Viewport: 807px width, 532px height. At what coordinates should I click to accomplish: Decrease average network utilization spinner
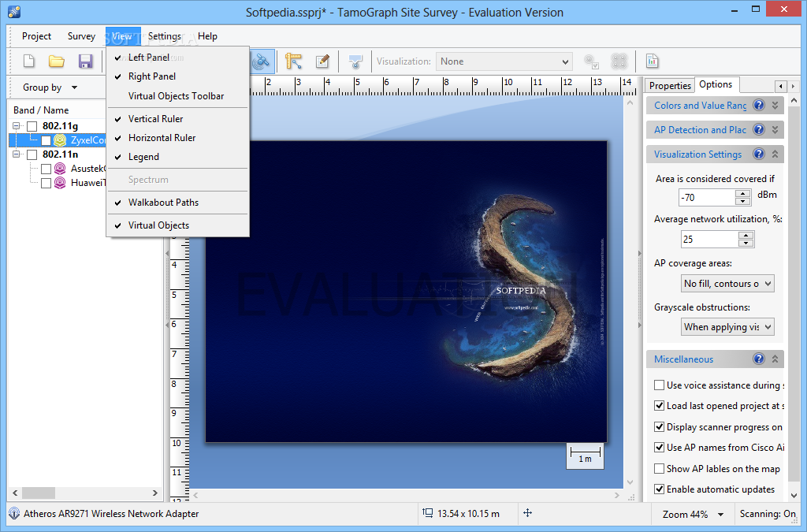[x=746, y=243]
